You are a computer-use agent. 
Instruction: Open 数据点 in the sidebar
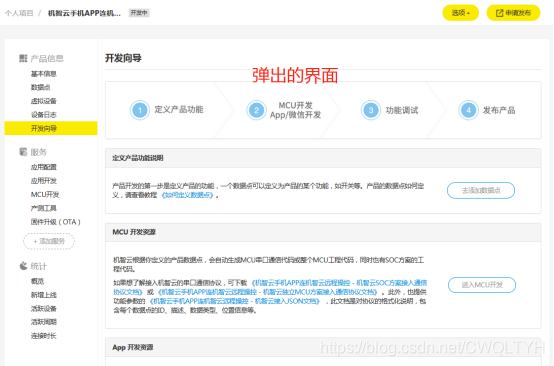[40, 87]
